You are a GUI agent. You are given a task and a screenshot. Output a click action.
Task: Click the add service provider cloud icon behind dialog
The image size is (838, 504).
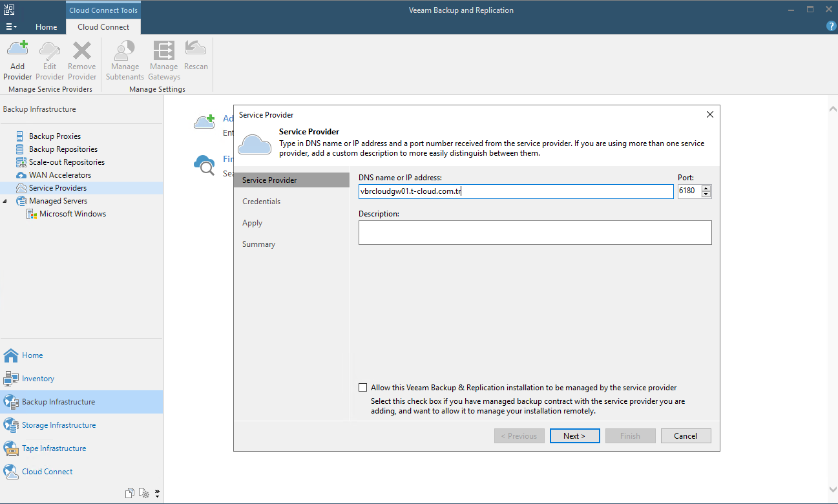click(x=205, y=121)
